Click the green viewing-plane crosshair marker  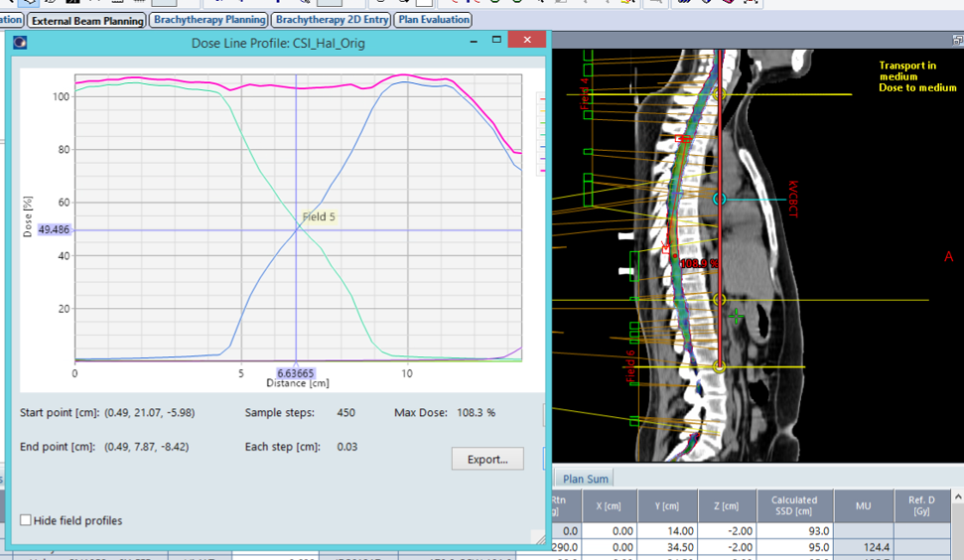[736, 317]
